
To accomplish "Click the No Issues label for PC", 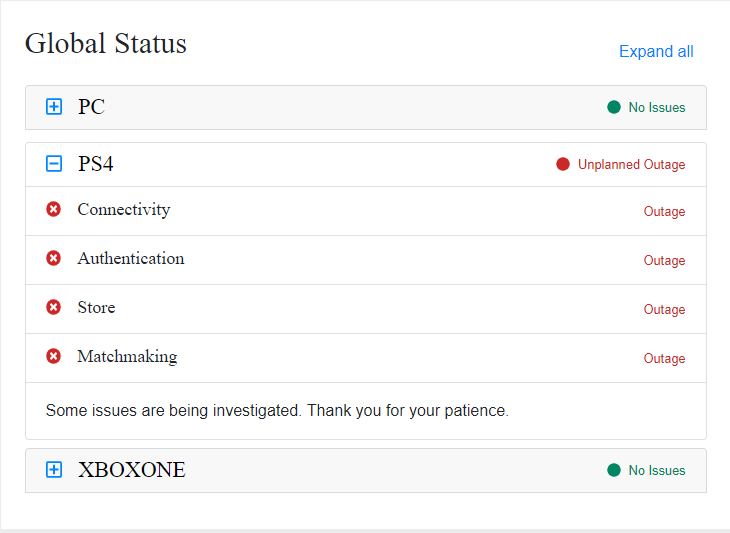I will coord(657,108).
